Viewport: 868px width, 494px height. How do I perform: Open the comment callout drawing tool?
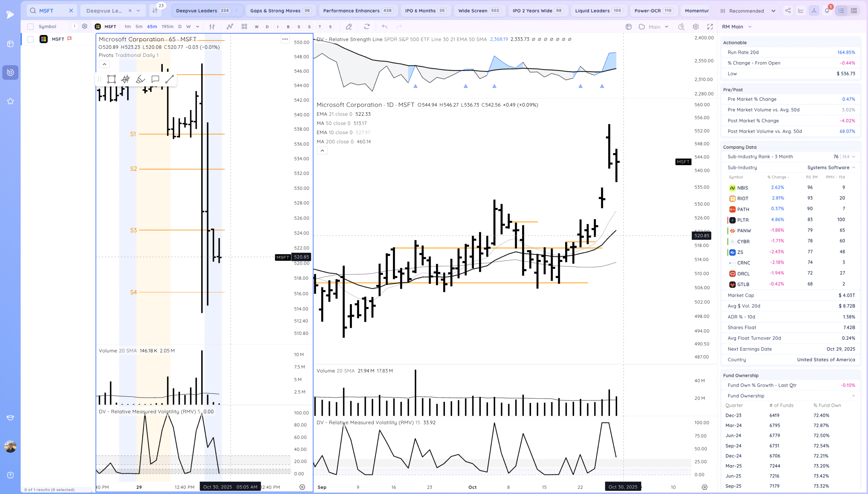coord(155,79)
